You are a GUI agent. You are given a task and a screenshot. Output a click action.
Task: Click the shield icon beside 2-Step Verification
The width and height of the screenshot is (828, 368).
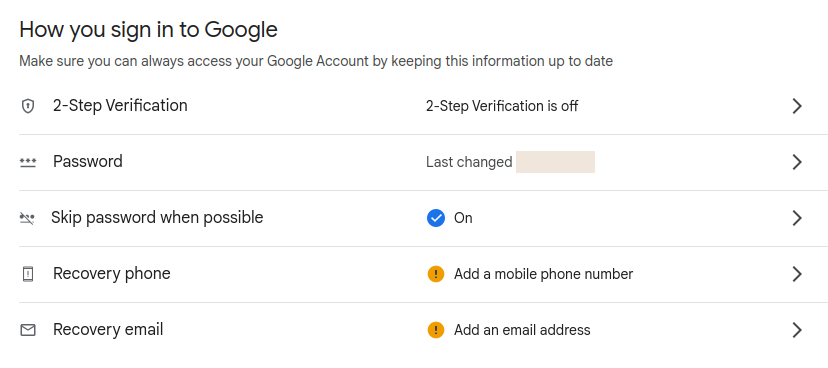(27, 106)
